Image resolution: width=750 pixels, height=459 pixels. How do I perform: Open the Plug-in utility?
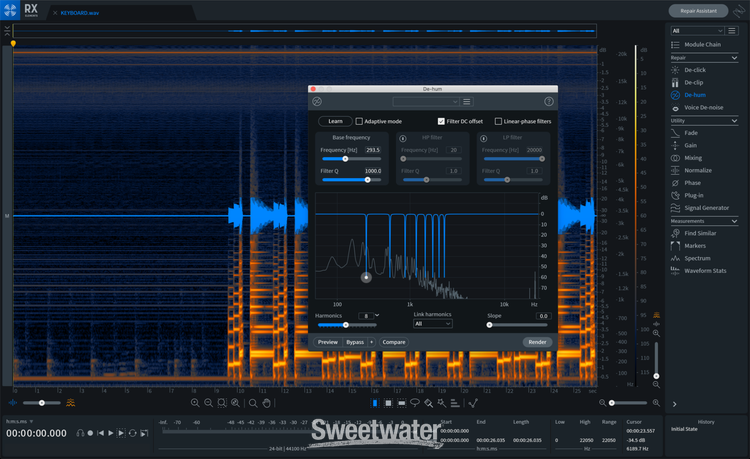(x=687, y=195)
